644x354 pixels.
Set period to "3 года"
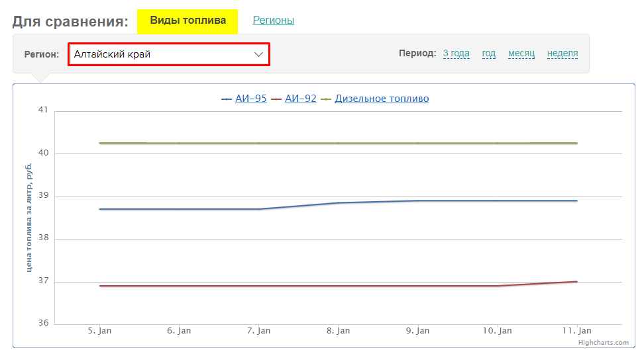tap(456, 54)
